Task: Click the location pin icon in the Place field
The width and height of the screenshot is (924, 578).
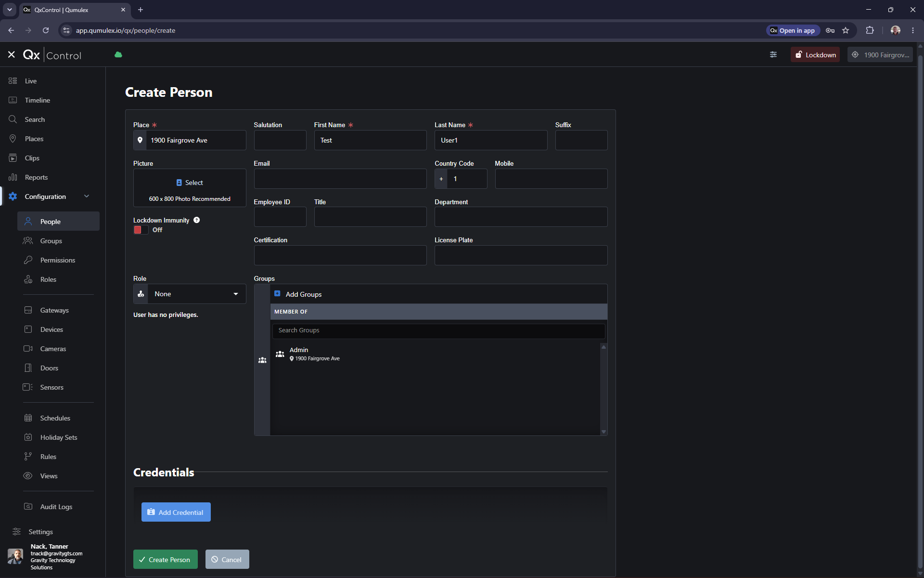Action: coord(140,140)
